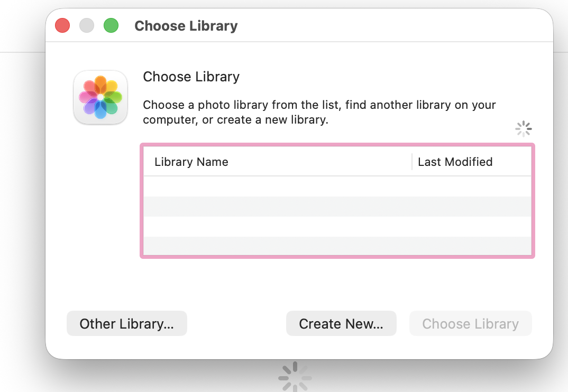
Task: Click the divider between the column headers
Action: [x=412, y=162]
